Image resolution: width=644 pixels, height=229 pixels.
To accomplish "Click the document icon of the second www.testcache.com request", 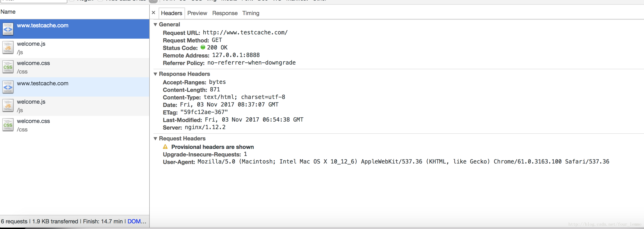I will pyautogui.click(x=8, y=87).
